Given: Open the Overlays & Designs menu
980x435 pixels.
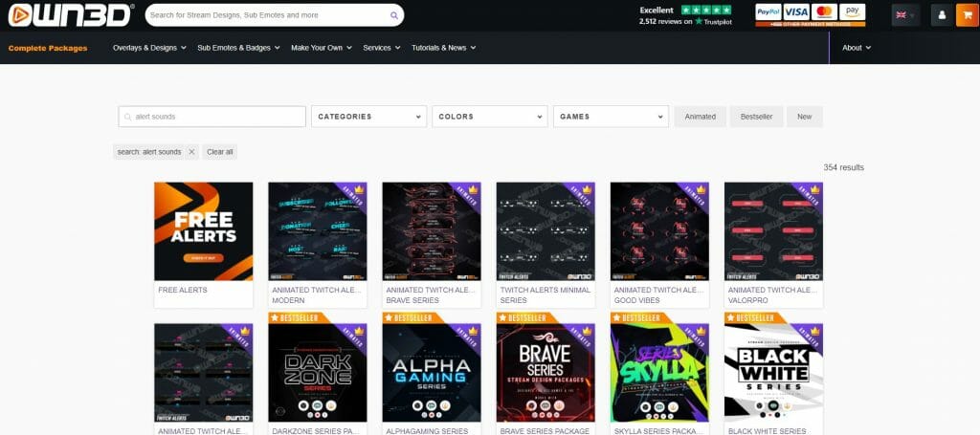Looking at the screenshot, I should click(149, 48).
